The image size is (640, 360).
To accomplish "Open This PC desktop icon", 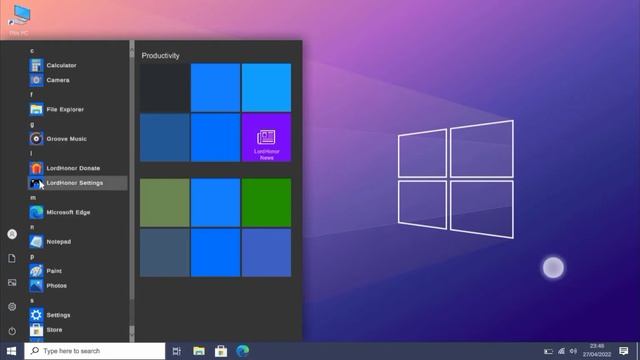I will (x=19, y=20).
